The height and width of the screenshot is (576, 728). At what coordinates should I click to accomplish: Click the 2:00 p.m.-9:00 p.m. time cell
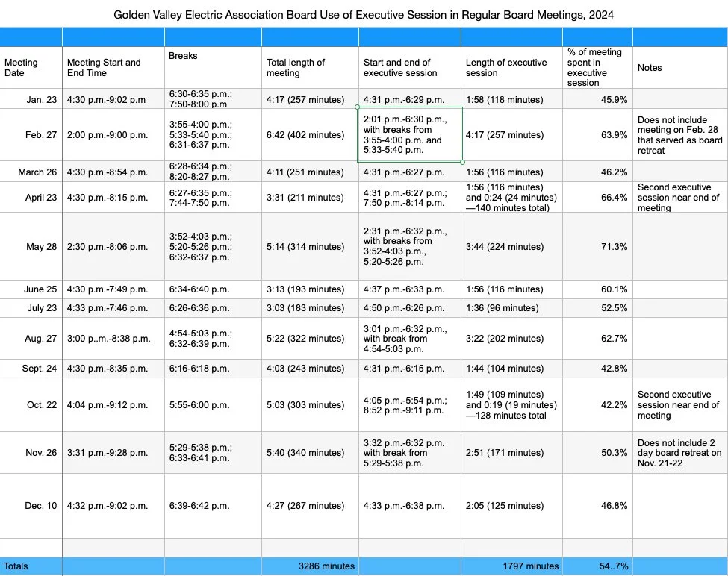113,135
